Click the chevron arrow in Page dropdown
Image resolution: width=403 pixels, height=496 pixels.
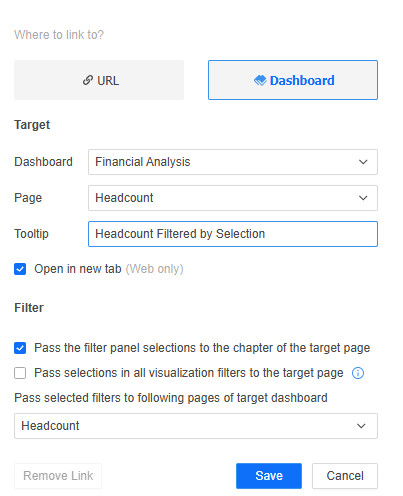click(x=363, y=198)
